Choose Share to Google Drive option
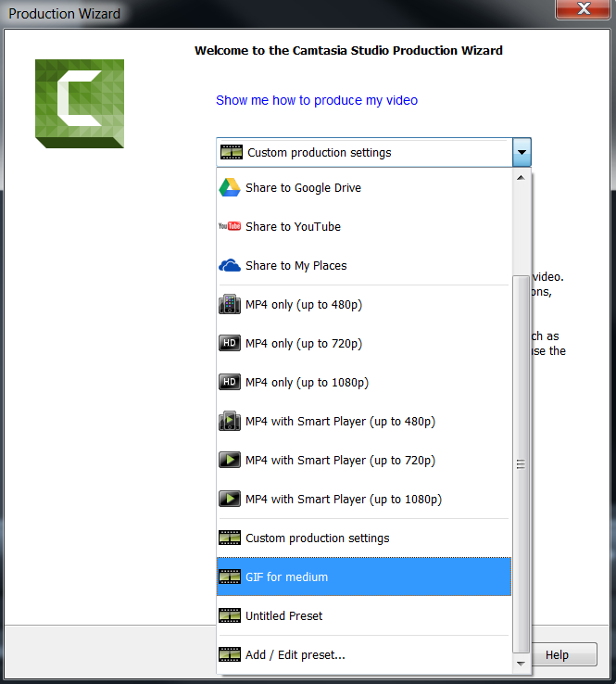This screenshot has height=684, width=616. (364, 187)
